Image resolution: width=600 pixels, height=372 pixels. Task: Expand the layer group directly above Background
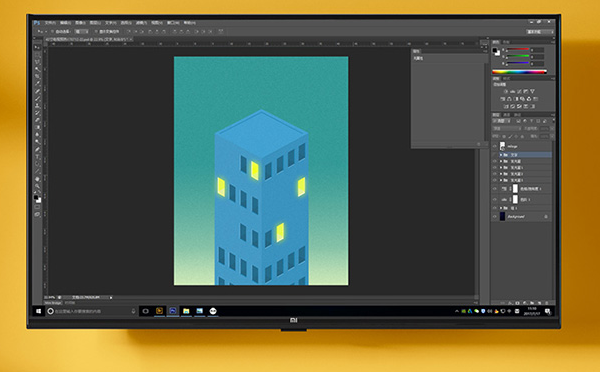[x=501, y=208]
